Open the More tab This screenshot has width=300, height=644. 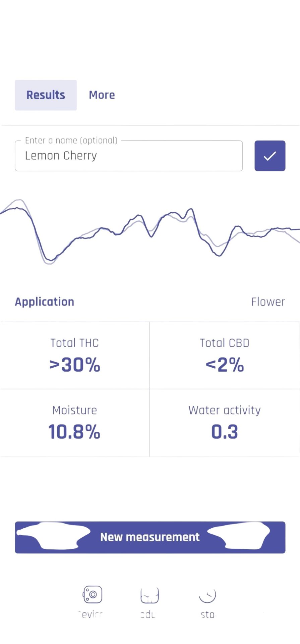click(x=102, y=95)
